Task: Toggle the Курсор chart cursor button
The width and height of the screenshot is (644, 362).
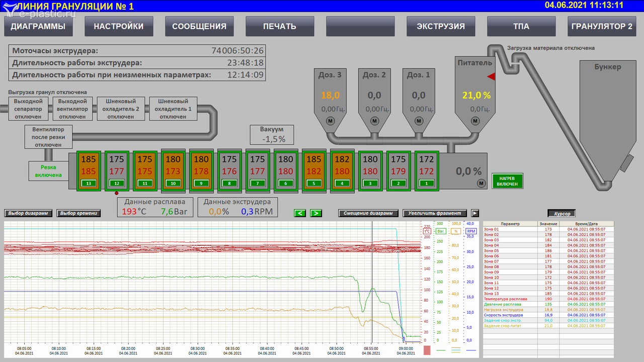Action: click(561, 214)
